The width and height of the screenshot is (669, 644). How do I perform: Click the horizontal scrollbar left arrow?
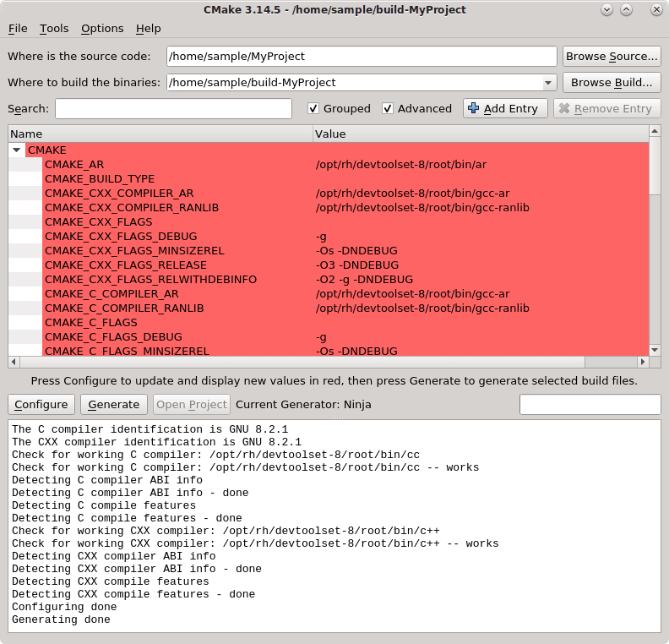(14, 362)
